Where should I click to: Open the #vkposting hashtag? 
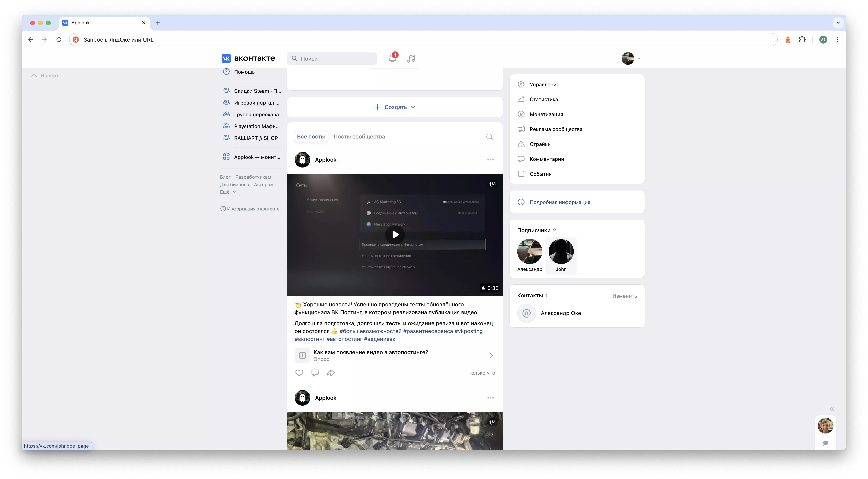(x=468, y=331)
